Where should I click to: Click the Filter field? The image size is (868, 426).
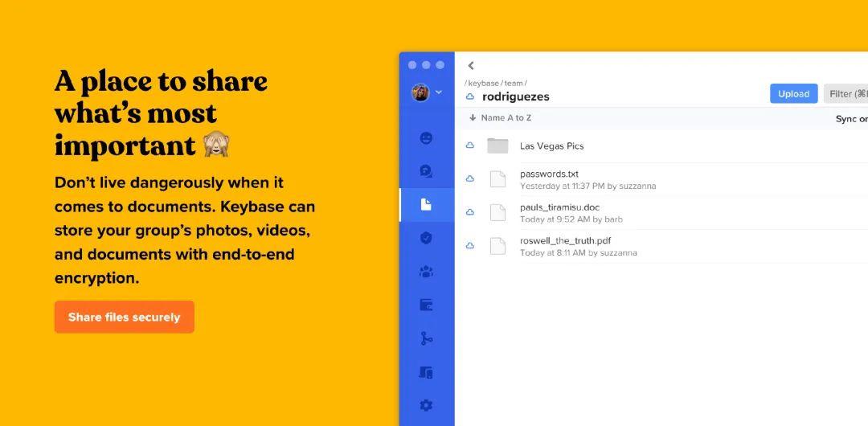pos(845,93)
